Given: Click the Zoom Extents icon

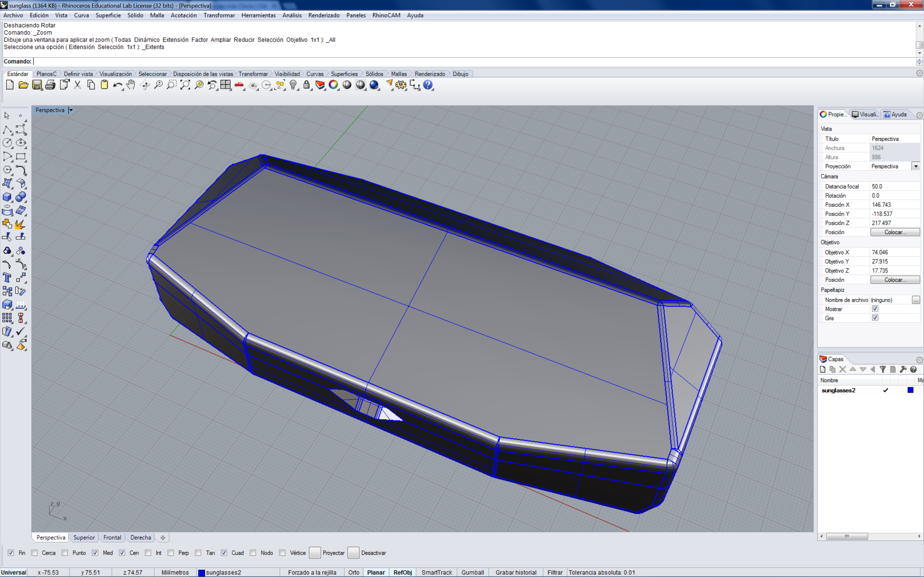Looking at the screenshot, I should click(x=185, y=85).
